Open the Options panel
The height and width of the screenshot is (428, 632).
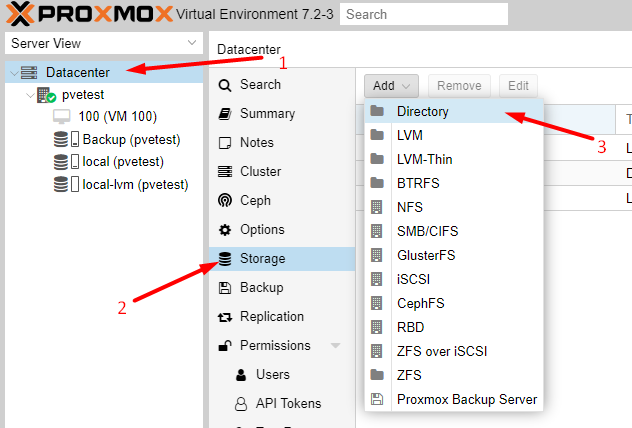(x=282, y=230)
